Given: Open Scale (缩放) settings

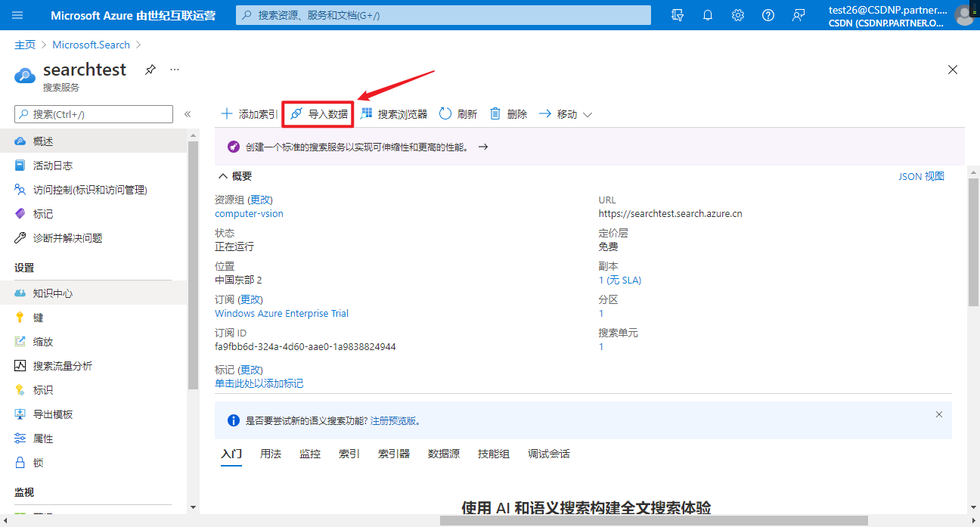Looking at the screenshot, I should (94, 342).
